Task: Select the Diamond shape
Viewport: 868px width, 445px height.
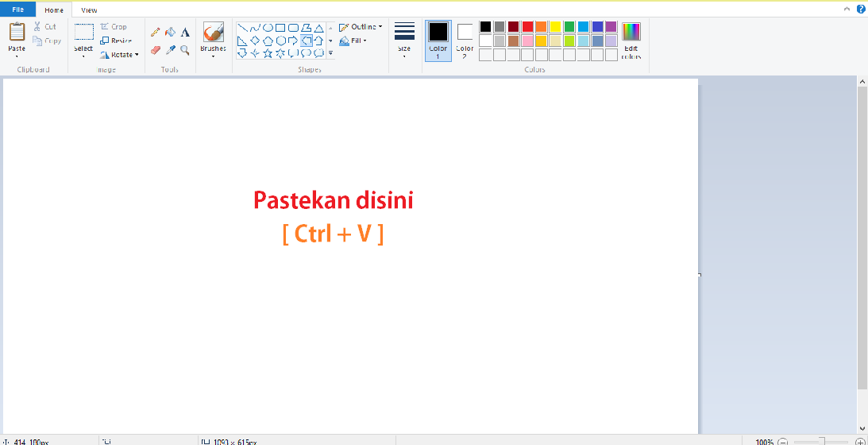Action: point(255,41)
